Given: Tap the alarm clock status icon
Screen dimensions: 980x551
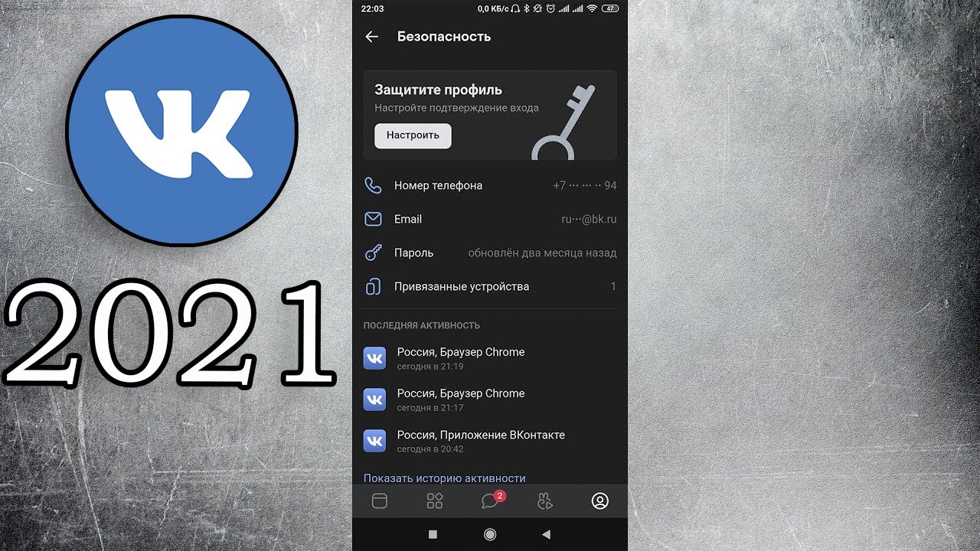Looking at the screenshot, I should (550, 8).
